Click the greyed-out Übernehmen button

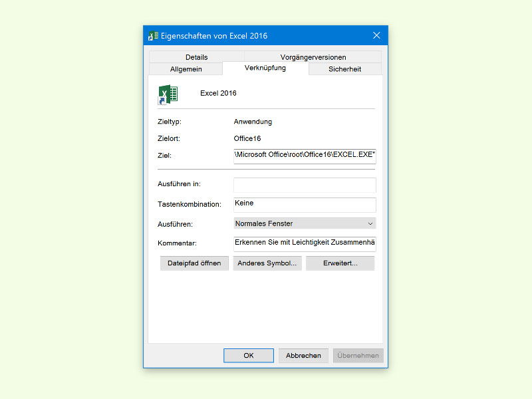[358, 356]
